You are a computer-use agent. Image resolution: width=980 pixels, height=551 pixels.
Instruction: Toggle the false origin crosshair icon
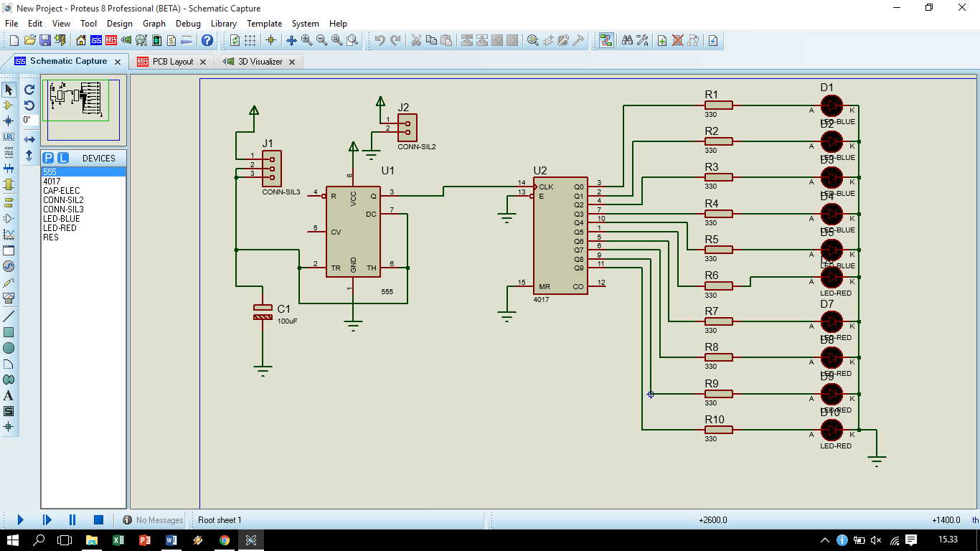(x=270, y=40)
